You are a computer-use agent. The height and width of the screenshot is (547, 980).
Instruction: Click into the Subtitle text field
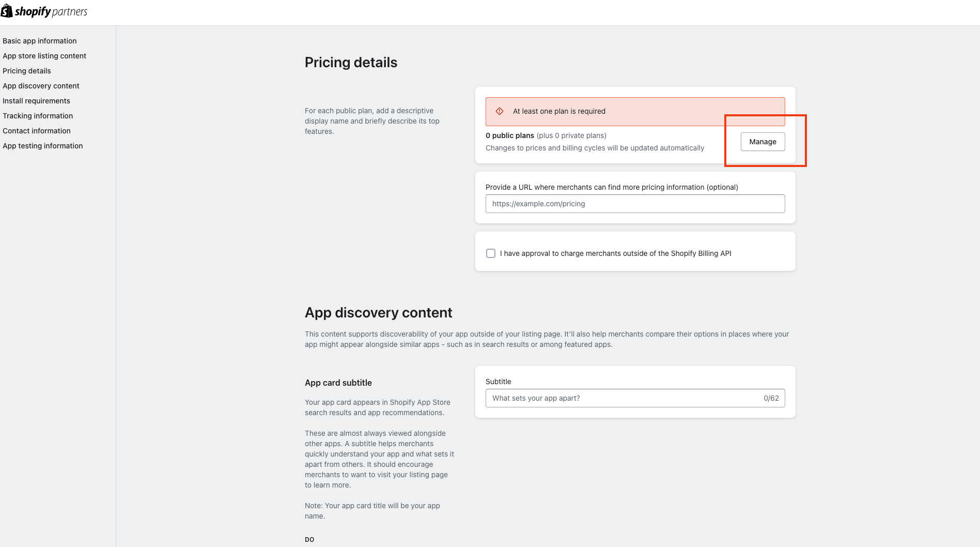(x=635, y=398)
